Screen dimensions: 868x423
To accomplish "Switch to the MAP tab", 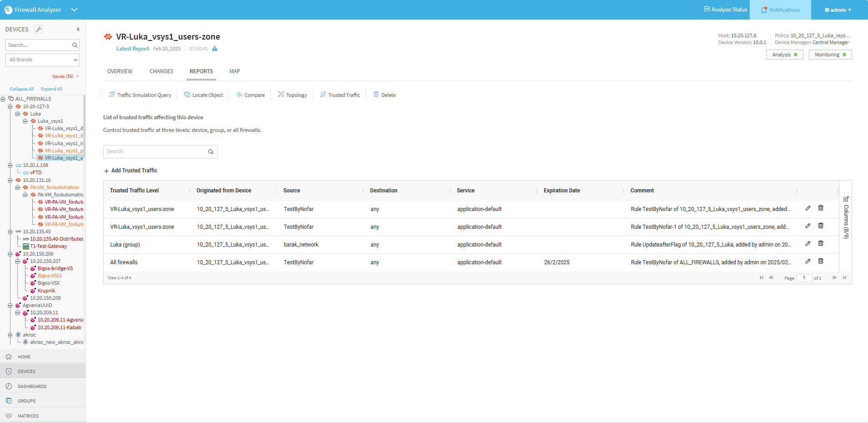I will (234, 71).
